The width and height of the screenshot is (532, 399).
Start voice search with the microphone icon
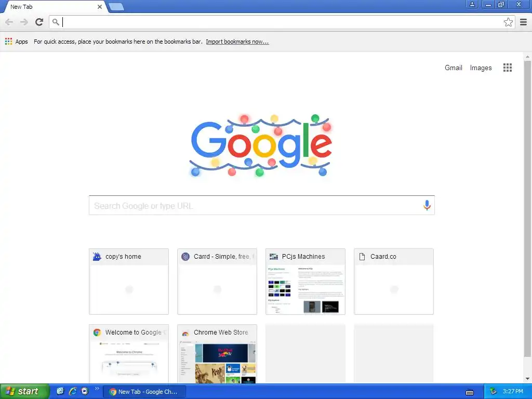[x=427, y=205]
